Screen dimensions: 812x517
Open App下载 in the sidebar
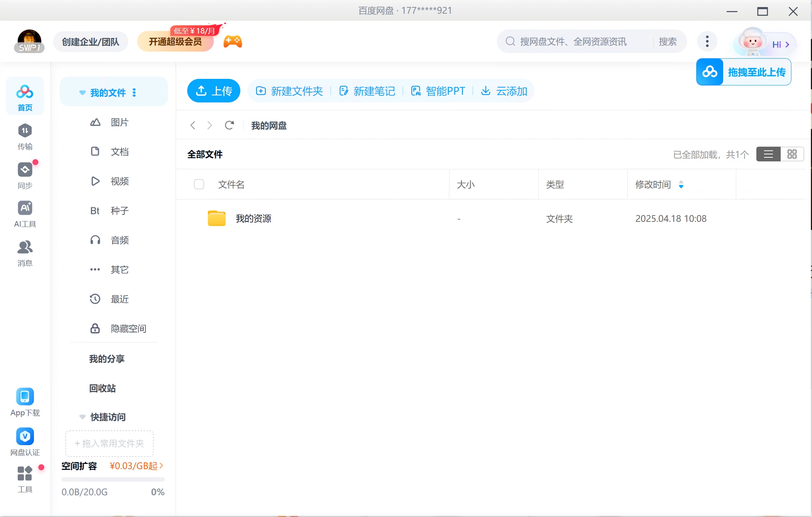coord(25,402)
